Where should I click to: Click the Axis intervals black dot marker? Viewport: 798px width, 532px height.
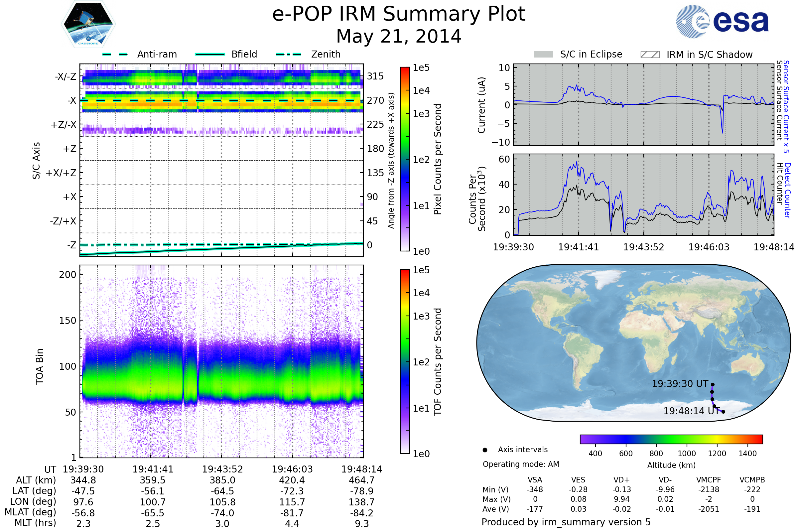[x=485, y=450]
